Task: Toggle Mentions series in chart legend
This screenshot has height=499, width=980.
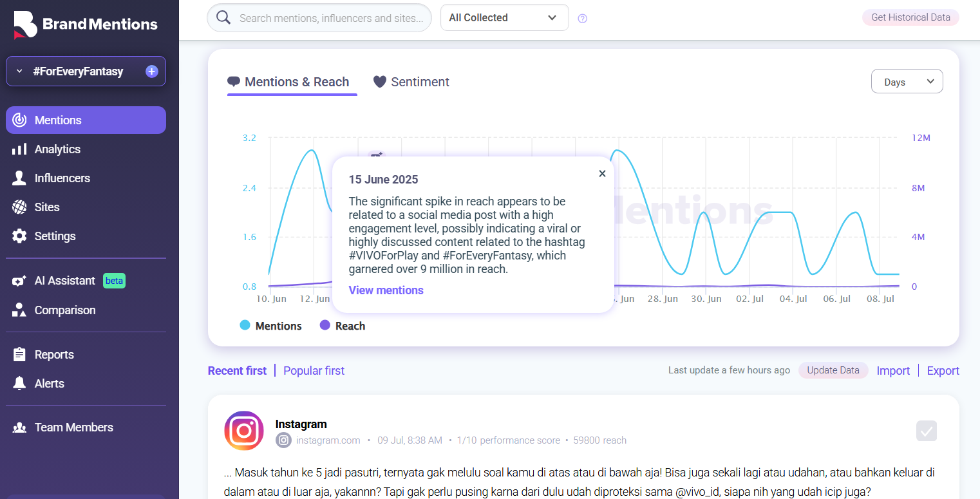Action: (x=271, y=326)
